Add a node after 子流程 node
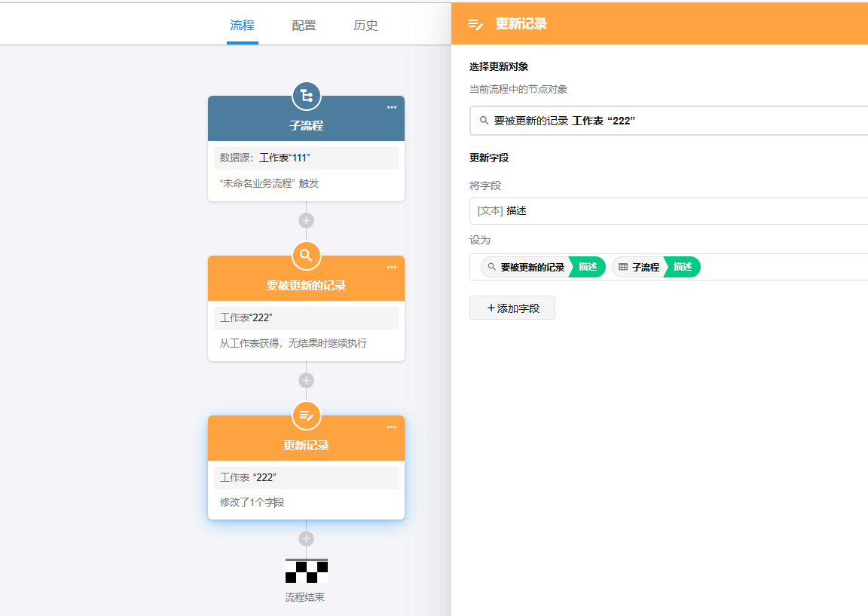868x616 pixels. tap(306, 220)
